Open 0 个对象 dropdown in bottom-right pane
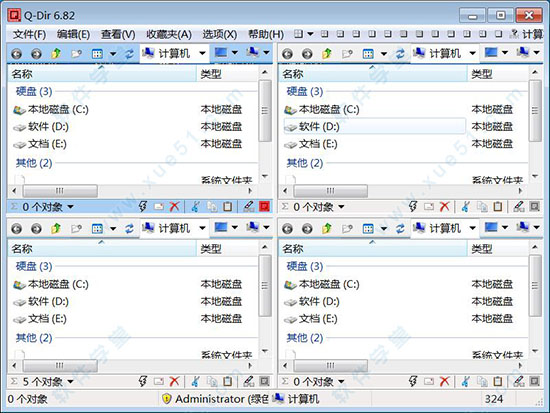The image size is (550, 413). click(x=341, y=382)
